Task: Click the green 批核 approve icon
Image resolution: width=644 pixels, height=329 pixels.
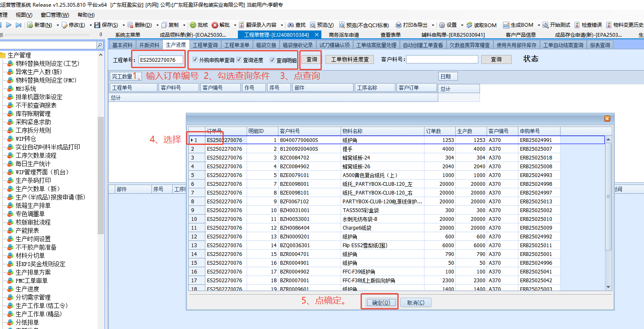Action: (193, 25)
